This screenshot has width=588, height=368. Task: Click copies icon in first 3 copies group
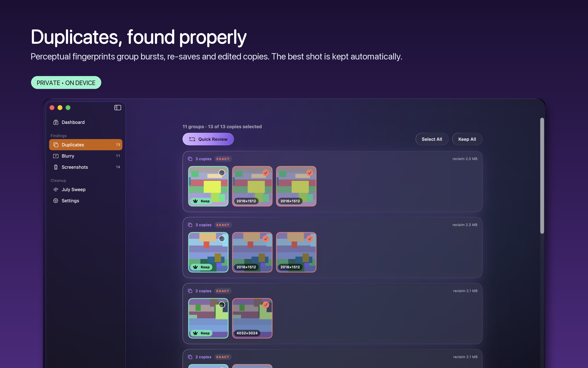[190, 159]
